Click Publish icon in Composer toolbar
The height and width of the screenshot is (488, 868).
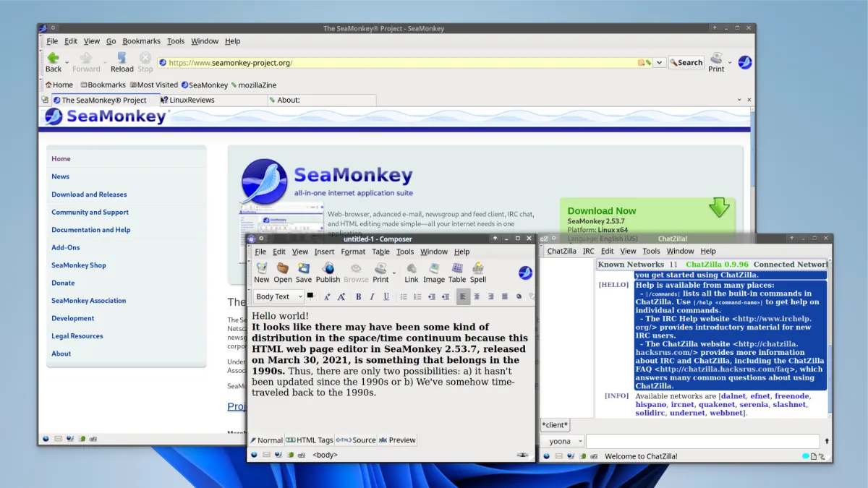pyautogui.click(x=328, y=272)
